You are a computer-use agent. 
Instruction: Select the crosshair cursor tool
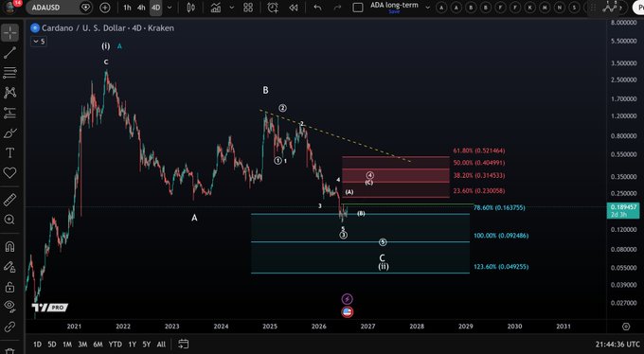click(x=9, y=33)
